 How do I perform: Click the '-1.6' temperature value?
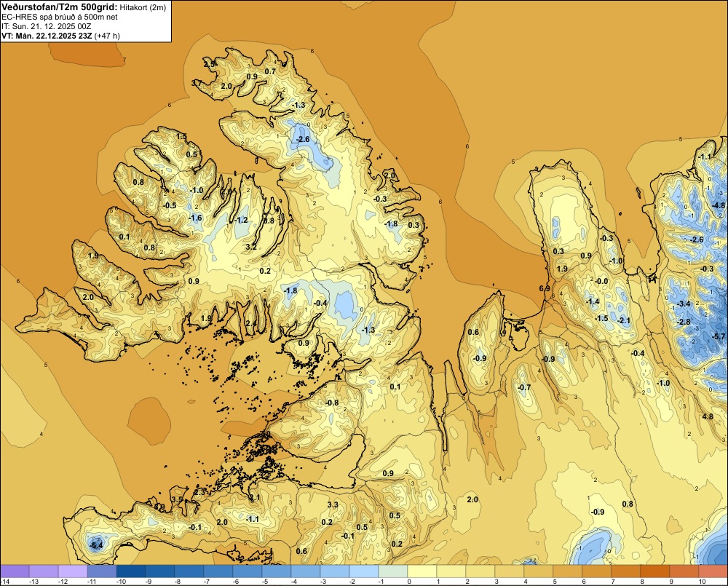tap(195, 218)
